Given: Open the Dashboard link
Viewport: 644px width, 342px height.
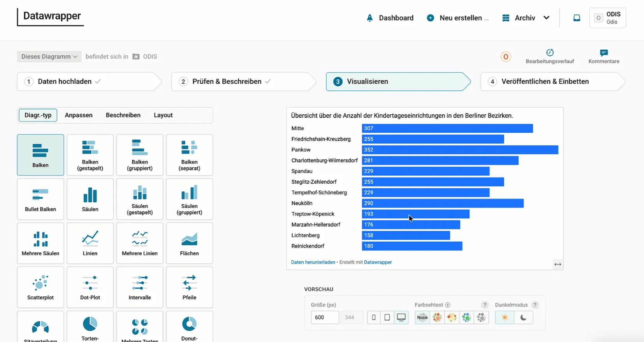Looking at the screenshot, I should pos(390,18).
